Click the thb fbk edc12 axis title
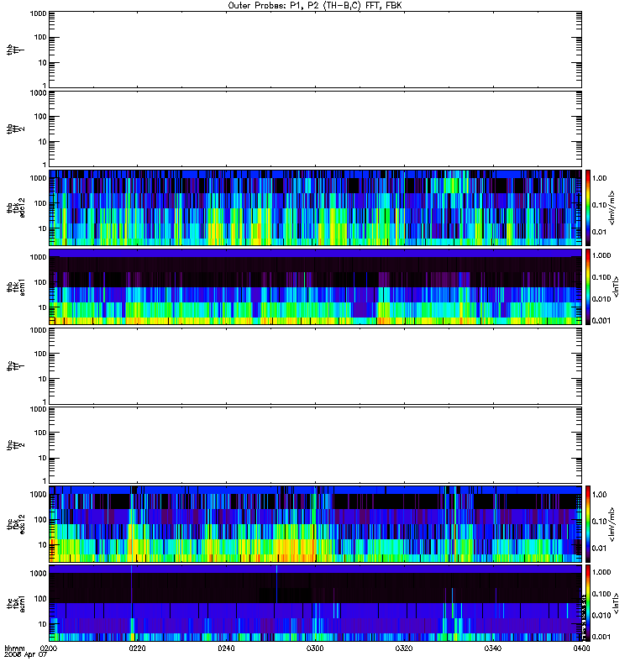Screen dimensions: 630x672 click(15, 207)
